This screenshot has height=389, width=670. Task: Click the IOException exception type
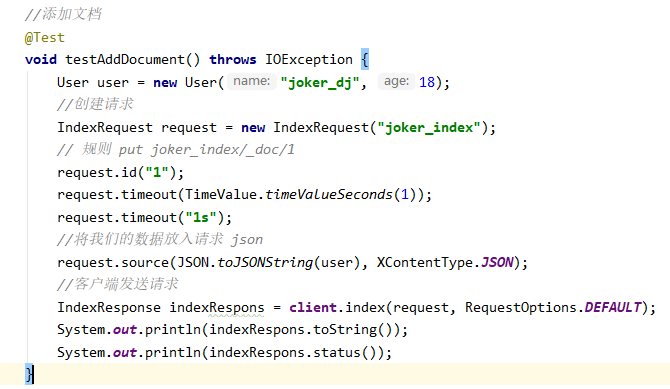309,59
